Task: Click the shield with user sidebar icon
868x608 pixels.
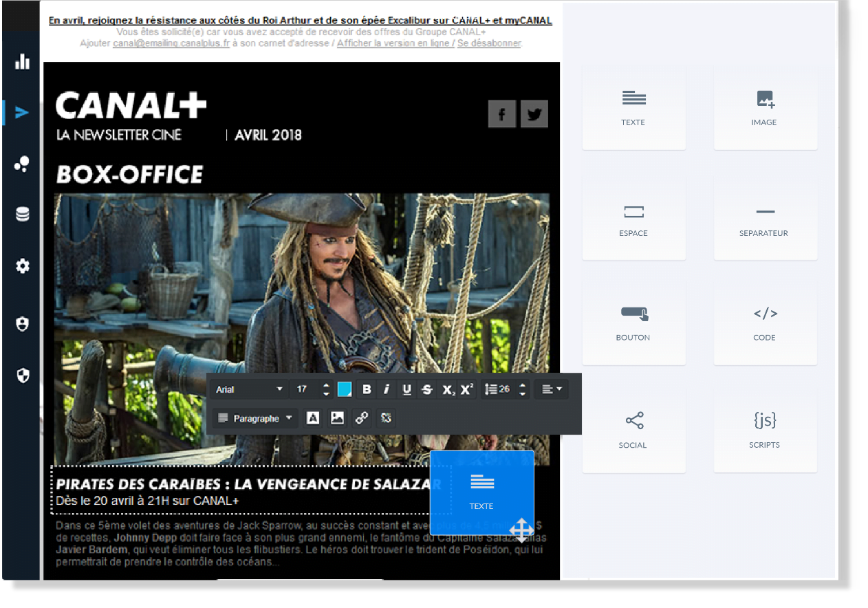Action: pyautogui.click(x=23, y=323)
